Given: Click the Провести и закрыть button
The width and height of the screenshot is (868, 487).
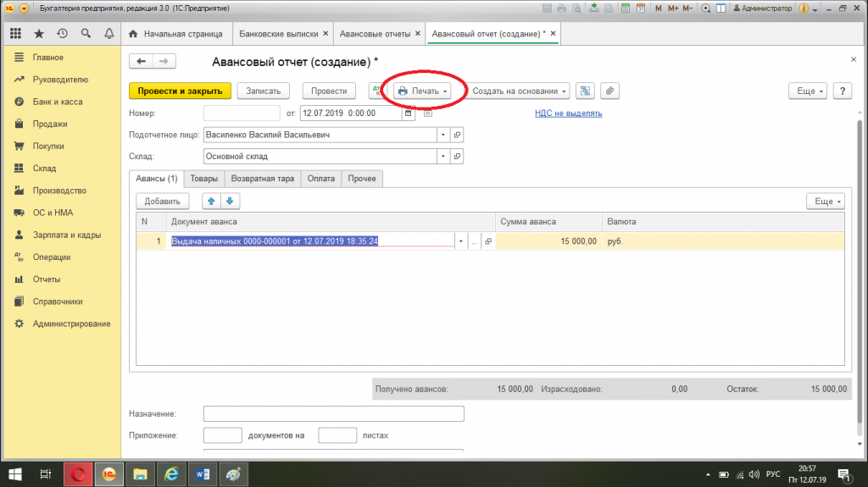Looking at the screenshot, I should [x=180, y=91].
